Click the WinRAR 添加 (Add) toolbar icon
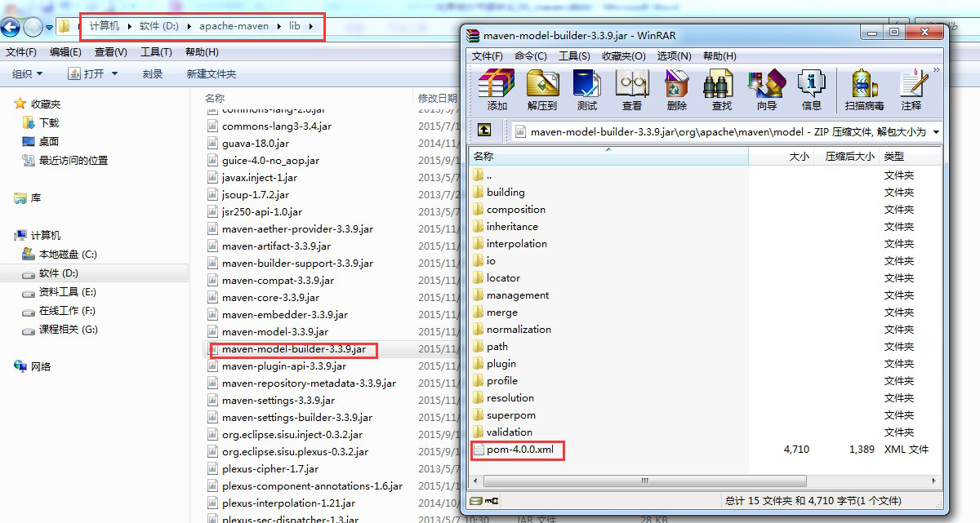Screen dimensions: 980x523 (497, 89)
